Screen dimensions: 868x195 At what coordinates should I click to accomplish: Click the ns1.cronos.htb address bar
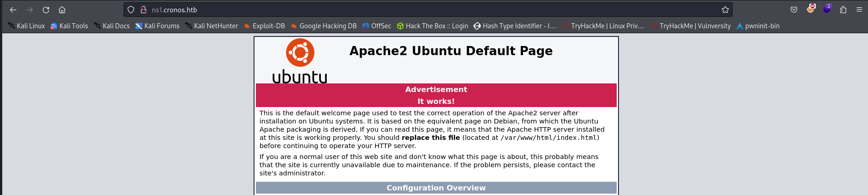(409, 10)
